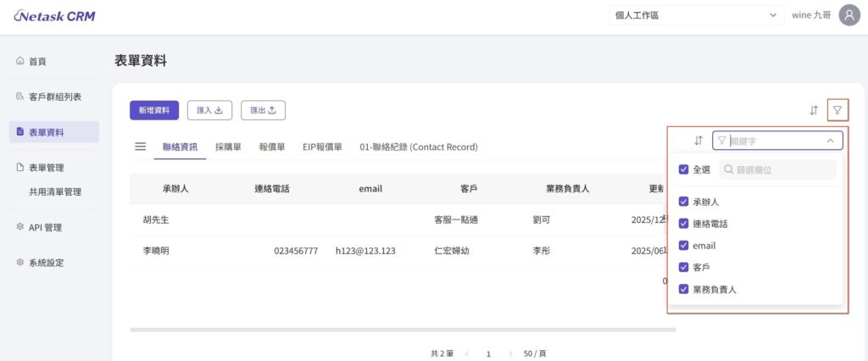
Task: Uncheck the 業務負責人 column checkbox
Action: 684,289
